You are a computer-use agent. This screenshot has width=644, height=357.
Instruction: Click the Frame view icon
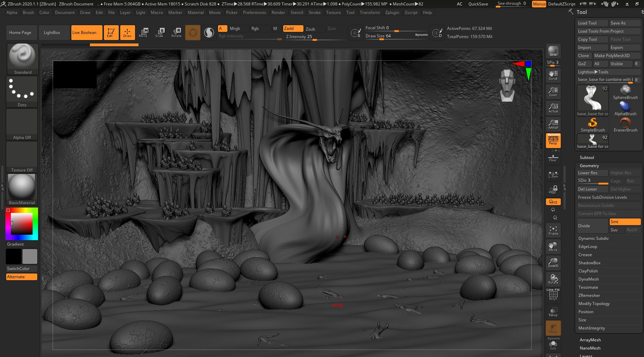553,231
